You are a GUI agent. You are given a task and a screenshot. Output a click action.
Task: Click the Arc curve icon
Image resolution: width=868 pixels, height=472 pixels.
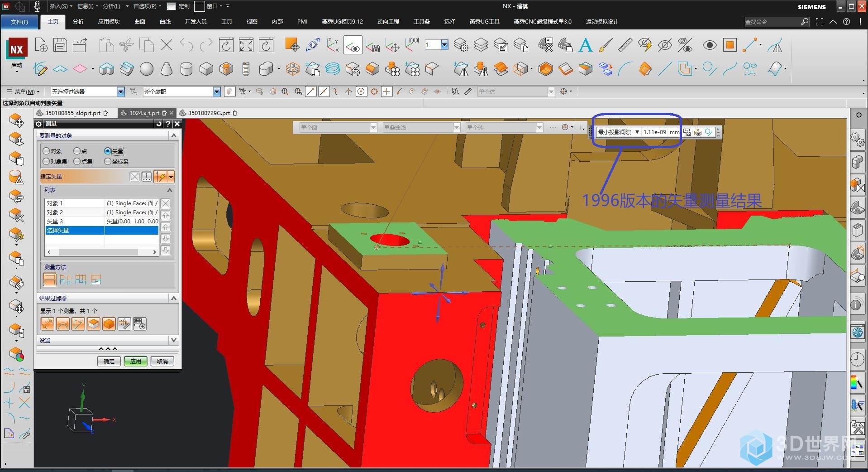[x=625, y=69]
